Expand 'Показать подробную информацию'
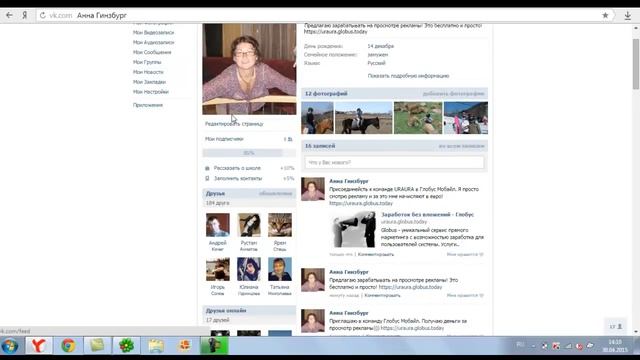 (408, 76)
